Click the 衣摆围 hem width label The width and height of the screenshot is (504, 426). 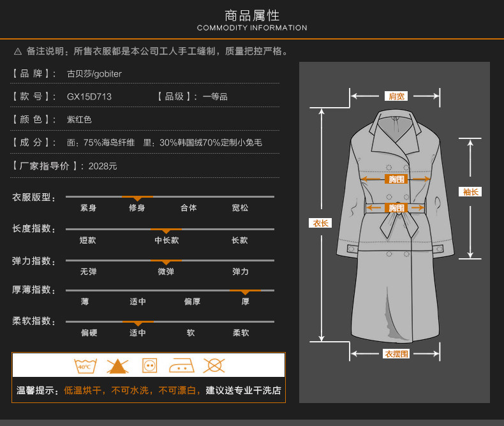(396, 354)
